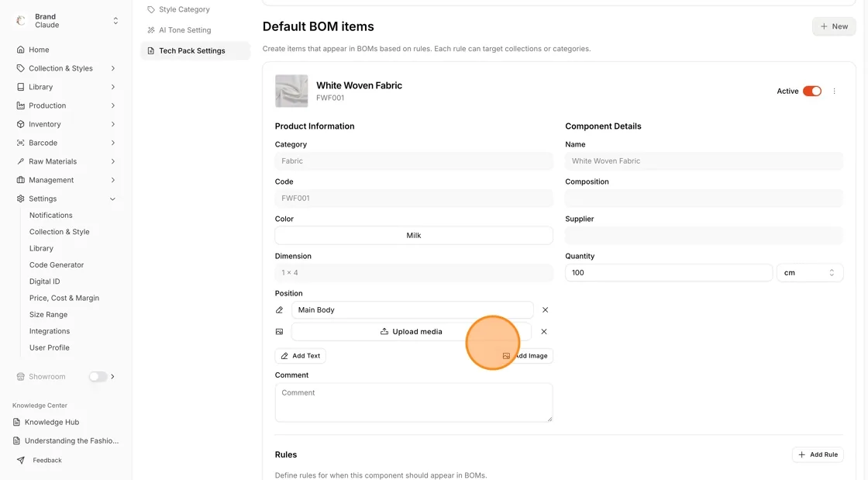
Task: Click the Add Image button
Action: tap(526, 355)
